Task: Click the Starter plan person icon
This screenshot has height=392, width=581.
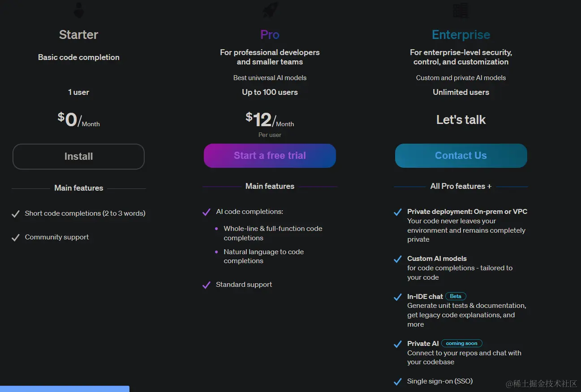Action: pos(79,10)
